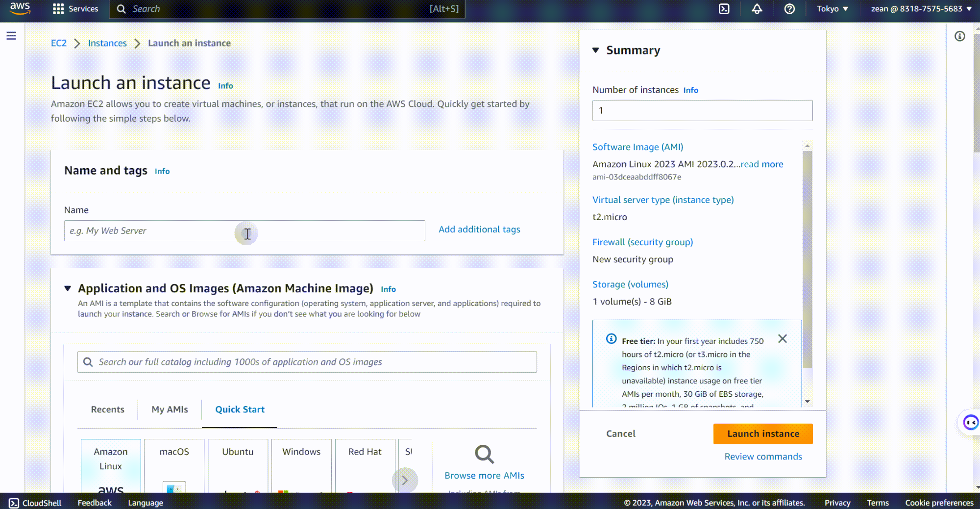Select the Red Hat AMI tile
Viewport: 980px width, 509px height.
tap(365, 466)
